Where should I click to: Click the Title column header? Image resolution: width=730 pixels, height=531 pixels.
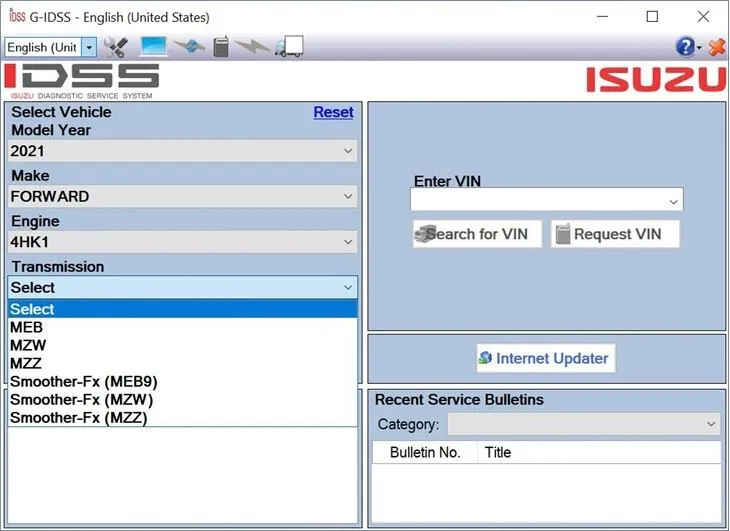tap(599, 452)
